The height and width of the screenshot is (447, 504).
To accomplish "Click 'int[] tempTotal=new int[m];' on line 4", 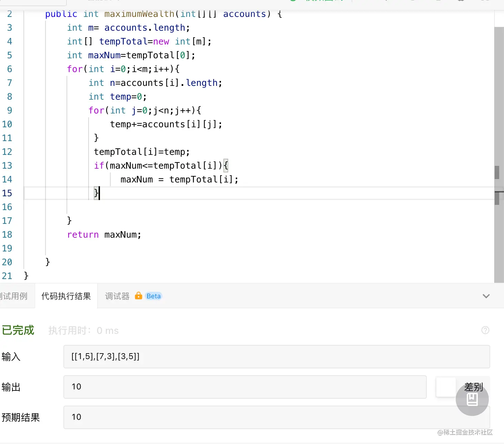I will [x=139, y=41].
